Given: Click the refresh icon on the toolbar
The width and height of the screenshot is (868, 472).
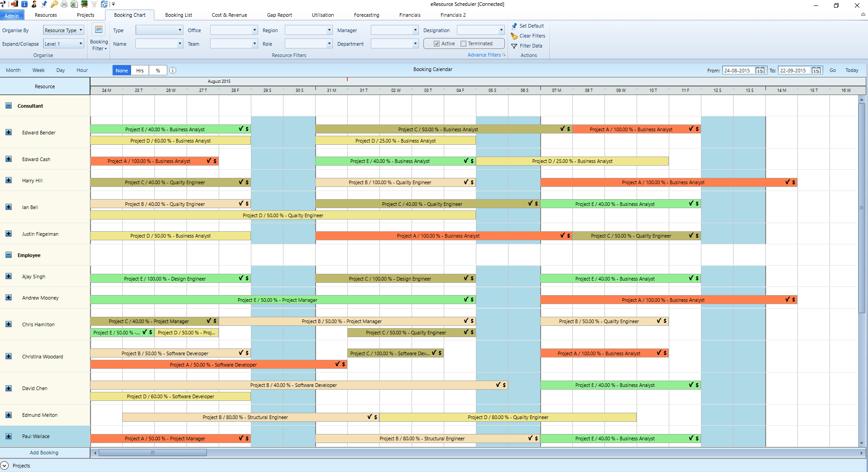Looking at the screenshot, I should coord(104,4).
